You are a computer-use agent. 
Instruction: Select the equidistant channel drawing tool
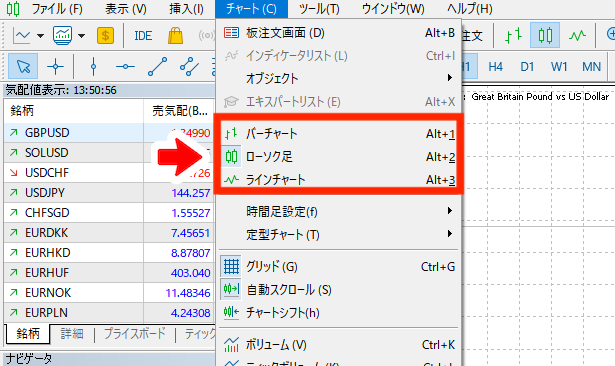[x=189, y=66]
